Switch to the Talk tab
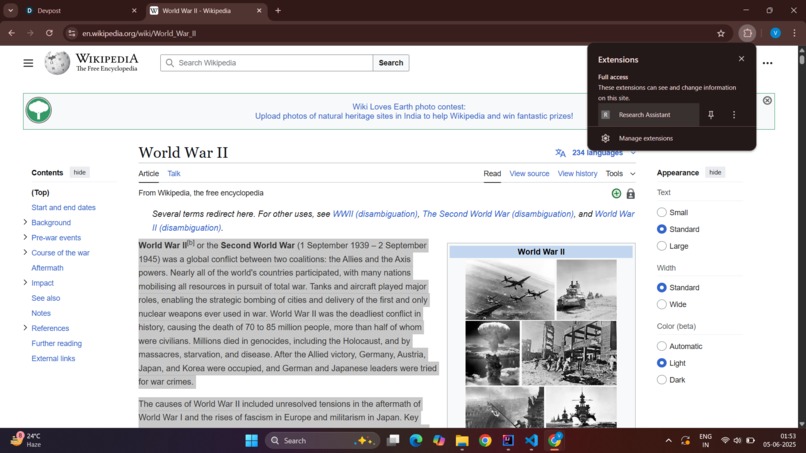This screenshot has height=453, width=806. [174, 174]
